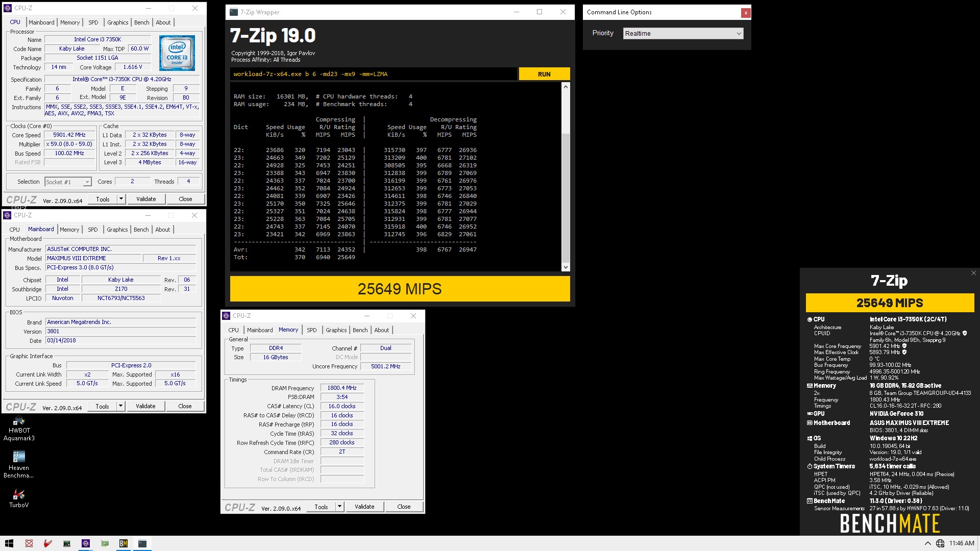980x551 pixels.
Task: Click the 7-Zip Wrapper title bar icon
Action: 234,12
